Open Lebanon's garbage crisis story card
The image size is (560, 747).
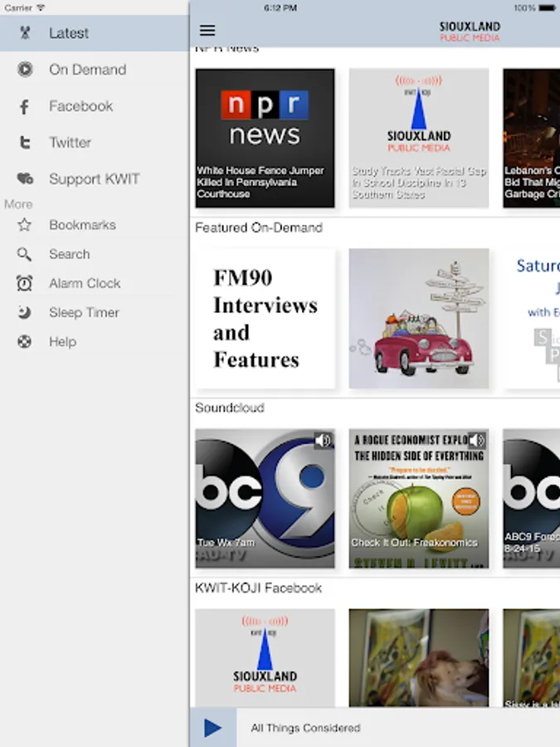(x=532, y=138)
